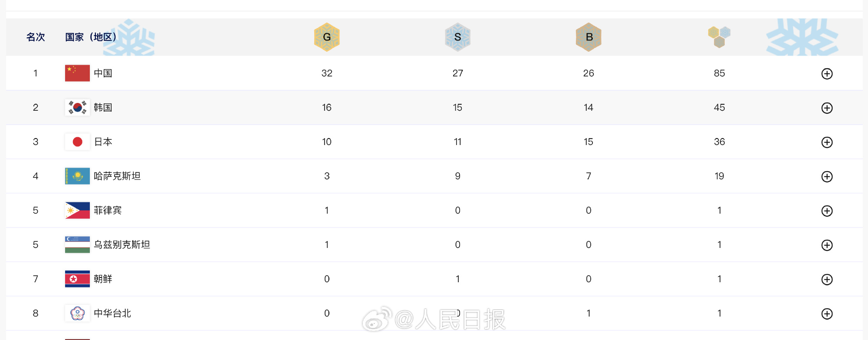Click China's flag icon
Viewport: 868px width, 340px height.
[x=77, y=73]
